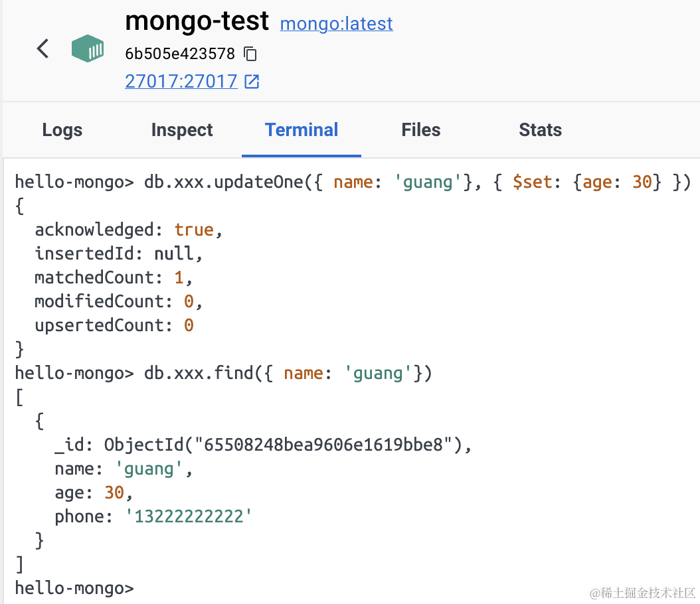Select the Terminal tab
The height and width of the screenshot is (604, 700).
(x=302, y=130)
